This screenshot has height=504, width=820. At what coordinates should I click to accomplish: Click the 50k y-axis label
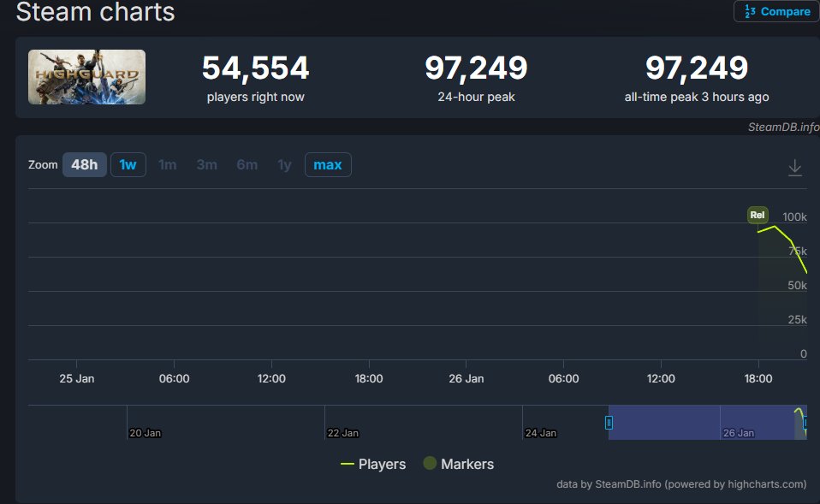pyautogui.click(x=797, y=286)
